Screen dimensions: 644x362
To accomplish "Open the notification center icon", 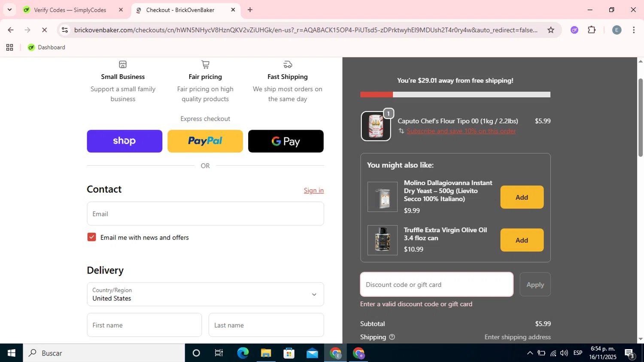I will [x=630, y=353].
